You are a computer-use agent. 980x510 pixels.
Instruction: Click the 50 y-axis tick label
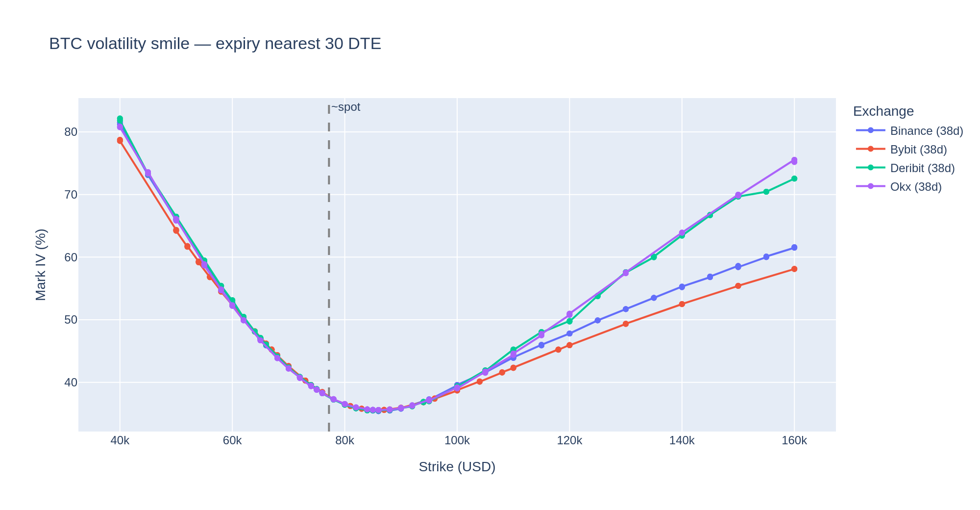click(71, 320)
